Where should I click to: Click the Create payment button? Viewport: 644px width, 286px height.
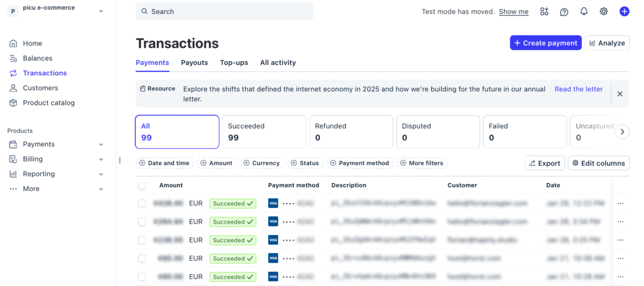[545, 43]
